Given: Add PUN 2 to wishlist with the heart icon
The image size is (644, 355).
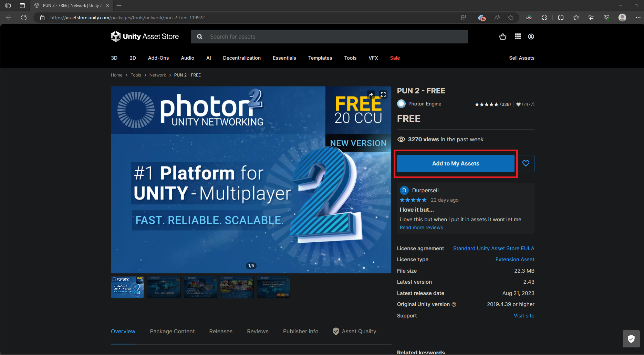Looking at the screenshot, I should 526,163.
